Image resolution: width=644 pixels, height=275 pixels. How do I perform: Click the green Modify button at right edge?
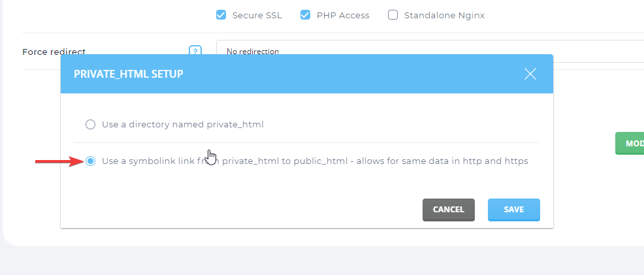630,143
